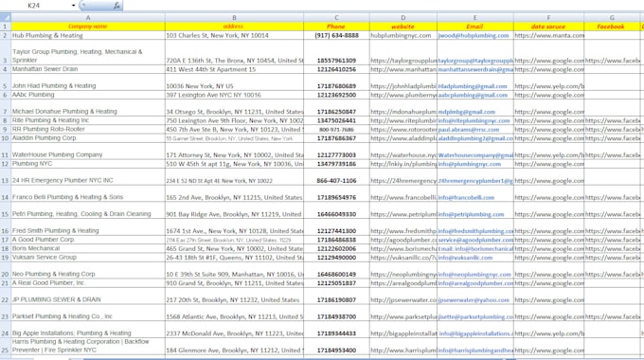Image resolution: width=644 pixels, height=360 pixels.
Task: Open Hladplumbing@gmail.com email link
Action: (473, 86)
